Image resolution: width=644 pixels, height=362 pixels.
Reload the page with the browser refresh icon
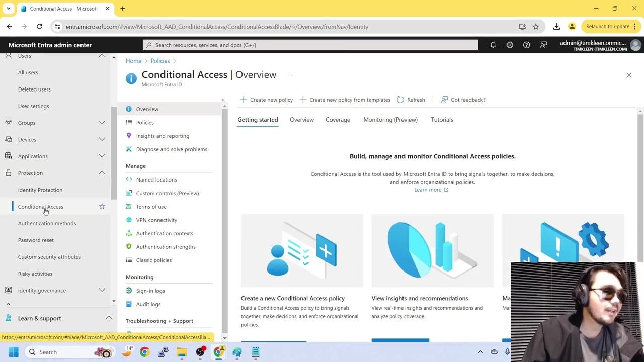[39, 26]
